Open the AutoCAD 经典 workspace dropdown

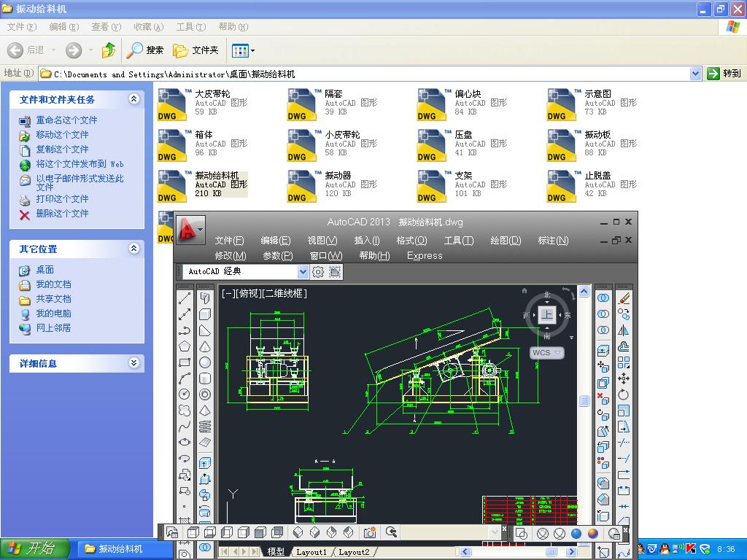pos(303,271)
